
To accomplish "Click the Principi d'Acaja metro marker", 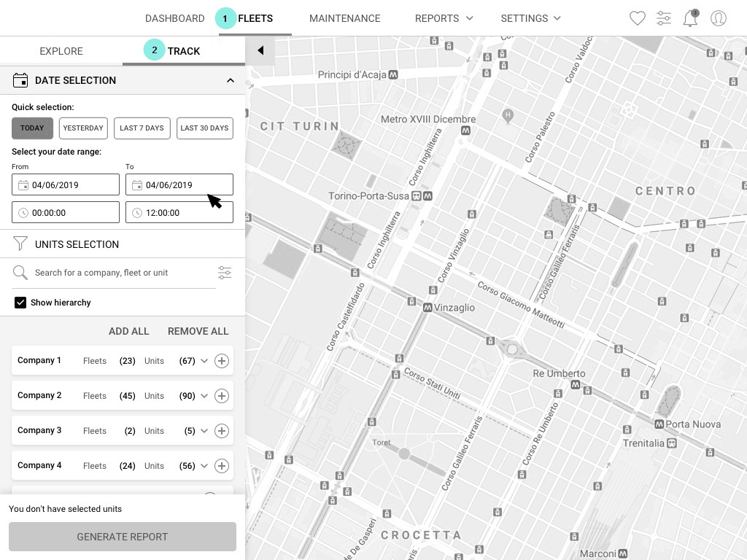I will [x=393, y=75].
